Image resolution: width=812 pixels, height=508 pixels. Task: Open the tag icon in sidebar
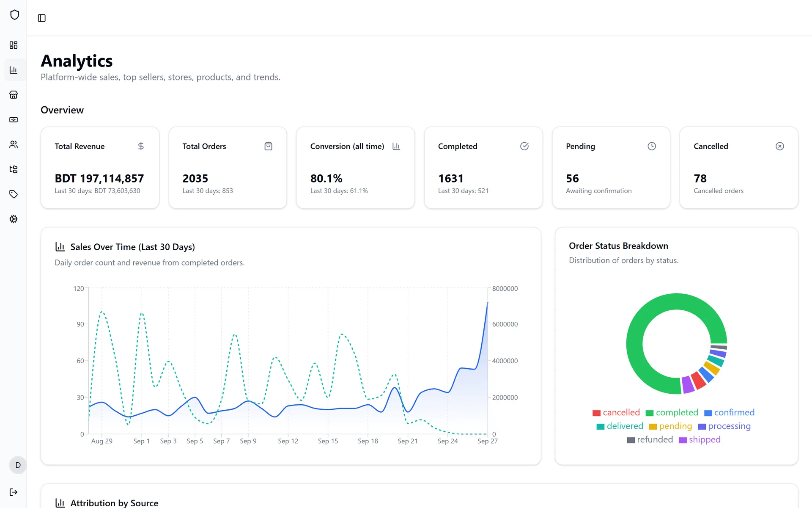click(14, 194)
